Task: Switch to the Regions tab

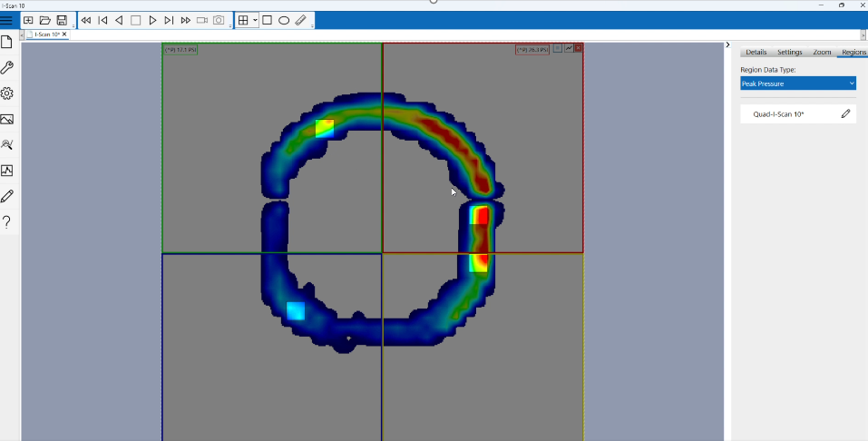Action: (853, 52)
